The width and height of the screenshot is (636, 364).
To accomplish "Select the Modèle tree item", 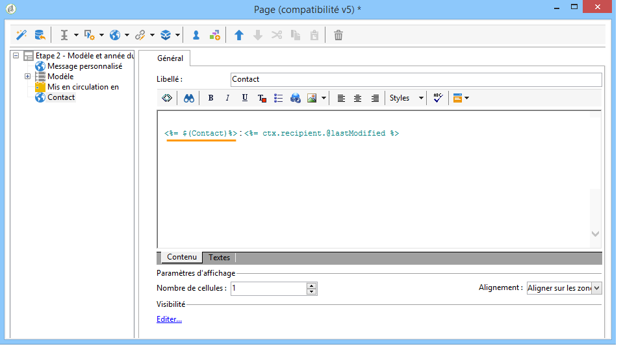I will [x=60, y=77].
